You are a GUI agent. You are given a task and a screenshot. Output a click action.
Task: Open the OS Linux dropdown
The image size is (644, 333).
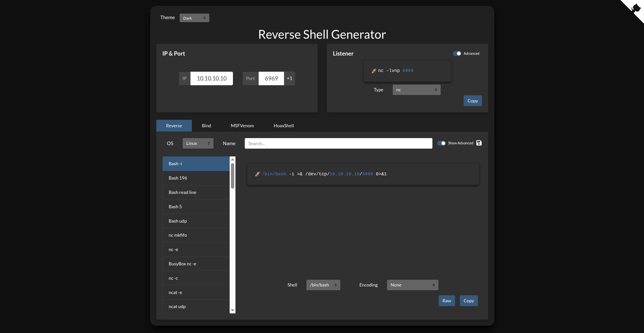[x=198, y=143]
